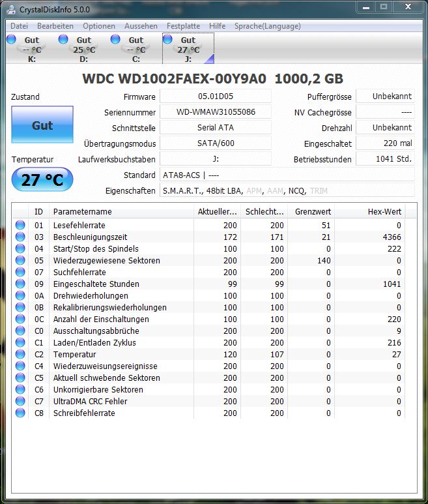Select drive C: disk tab
The width and height of the screenshot is (428, 504).
(136, 49)
